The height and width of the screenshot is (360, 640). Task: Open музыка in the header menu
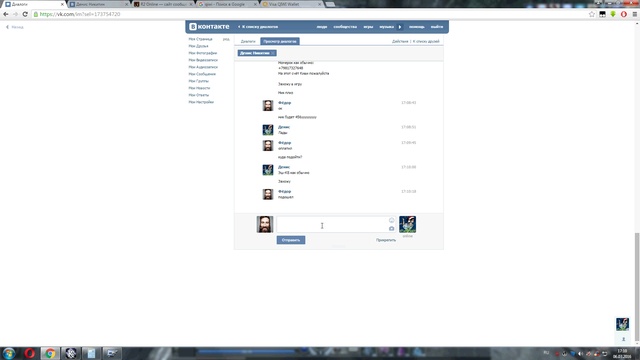[x=387, y=27]
